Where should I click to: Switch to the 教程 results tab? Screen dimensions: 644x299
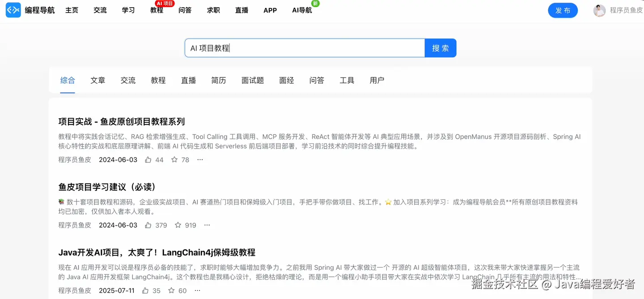[x=158, y=81]
